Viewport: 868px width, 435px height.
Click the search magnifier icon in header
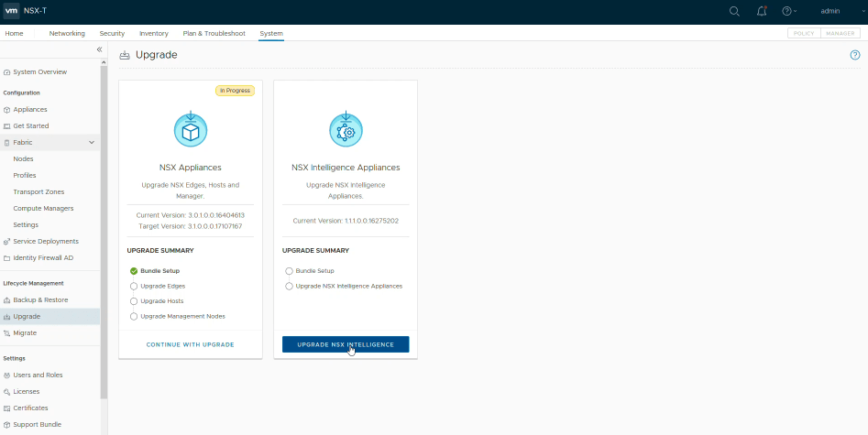(734, 11)
